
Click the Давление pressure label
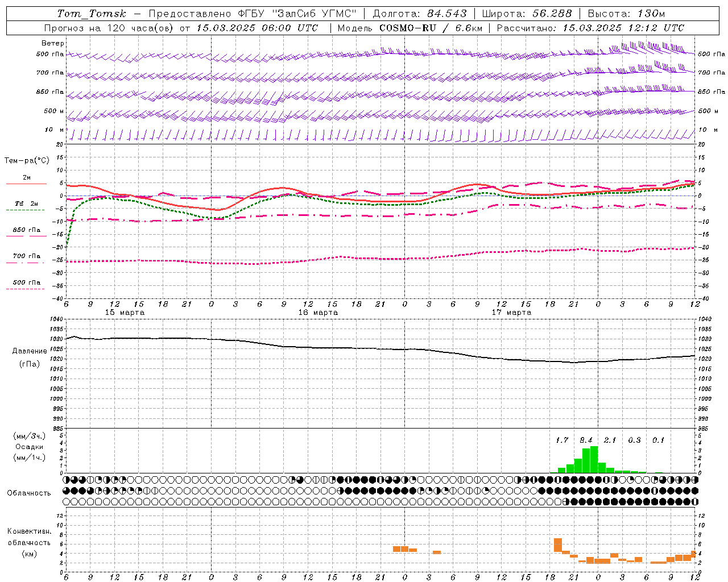[x=30, y=351]
